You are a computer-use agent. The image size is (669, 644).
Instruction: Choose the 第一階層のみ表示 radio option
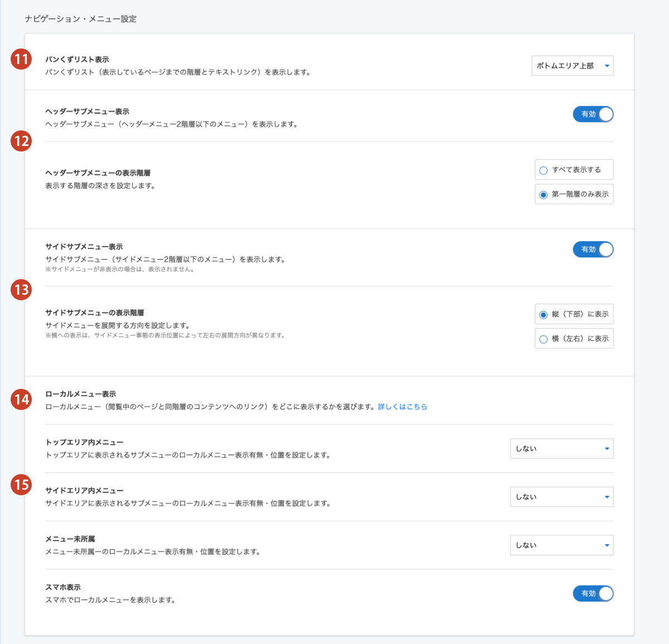pos(543,195)
